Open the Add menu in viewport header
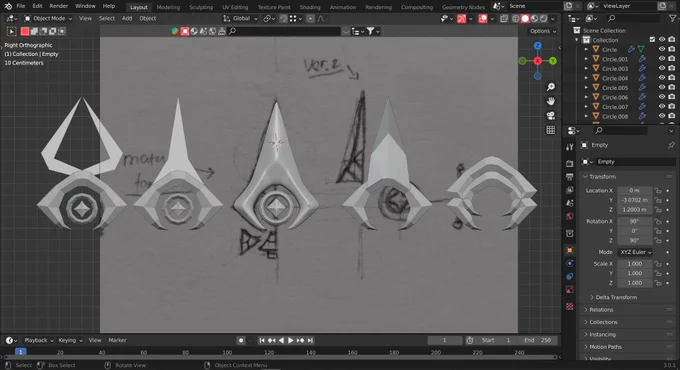Screen dimensions: 680x370 click(127, 19)
